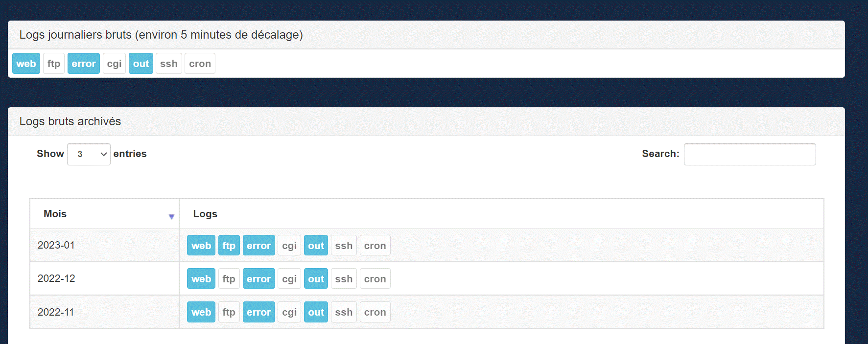Click the daily cron log button
The width and height of the screenshot is (868, 344).
(x=200, y=64)
